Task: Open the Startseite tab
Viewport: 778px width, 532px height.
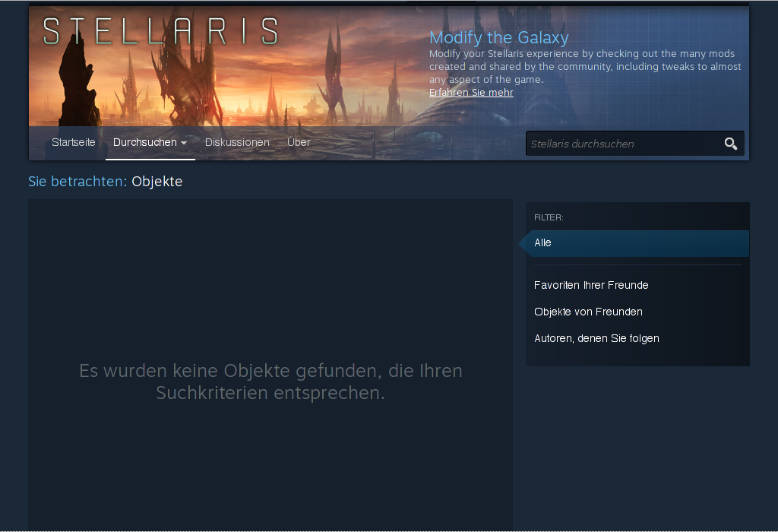Action: coord(74,142)
